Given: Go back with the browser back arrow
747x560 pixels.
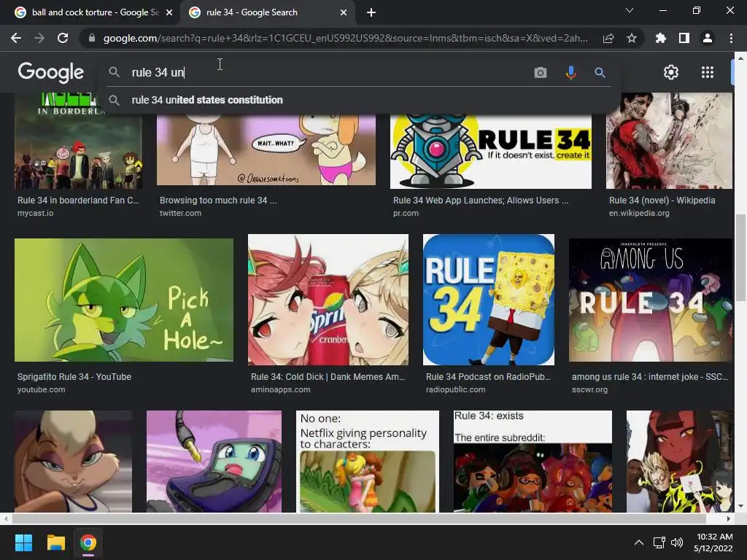Looking at the screenshot, I should [x=16, y=38].
